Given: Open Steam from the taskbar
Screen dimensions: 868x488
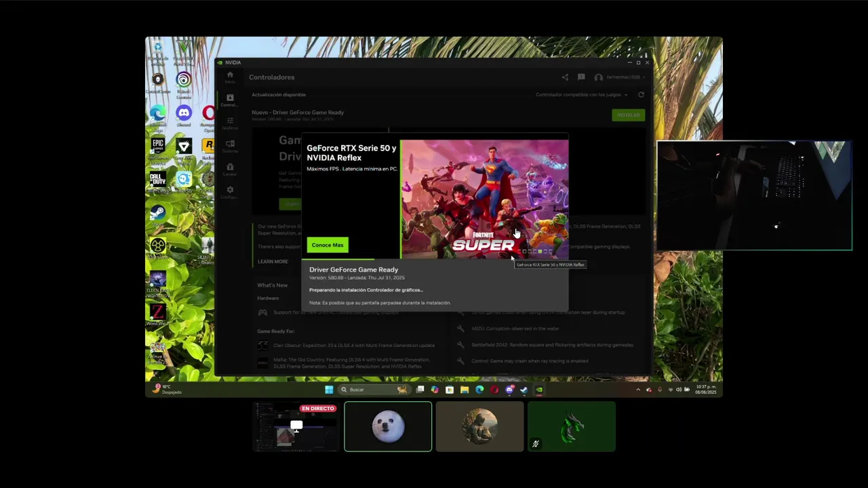Looking at the screenshot, I should tap(524, 390).
